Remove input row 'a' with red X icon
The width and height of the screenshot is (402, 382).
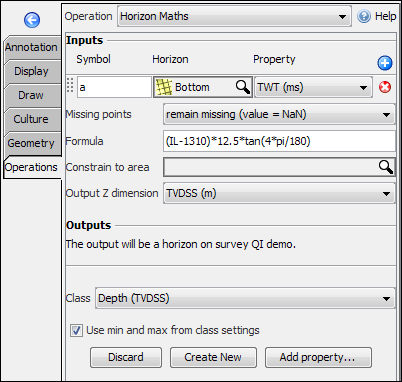tap(385, 87)
